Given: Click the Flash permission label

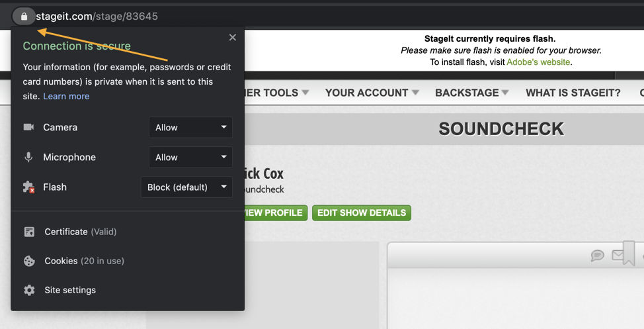Looking at the screenshot, I should coord(55,187).
